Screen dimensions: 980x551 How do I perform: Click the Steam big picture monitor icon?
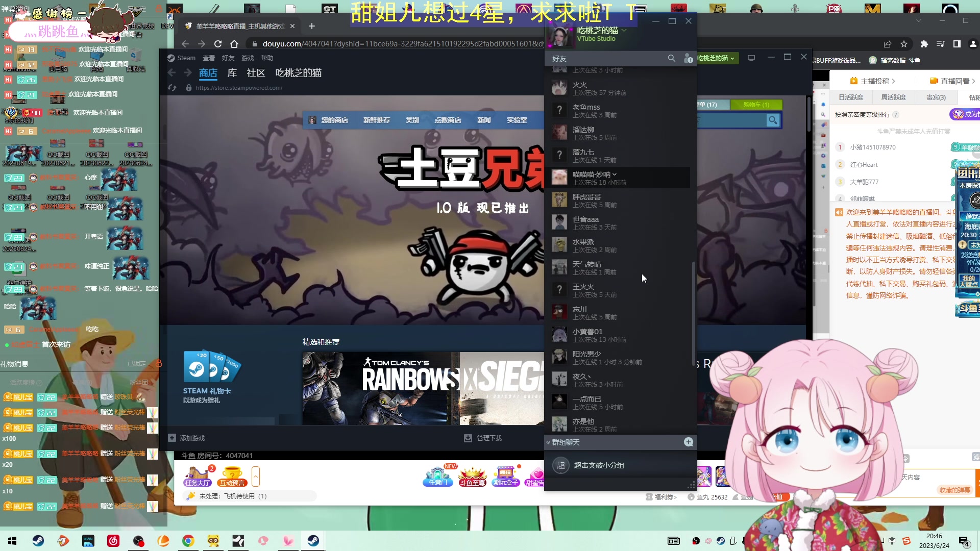point(751,58)
